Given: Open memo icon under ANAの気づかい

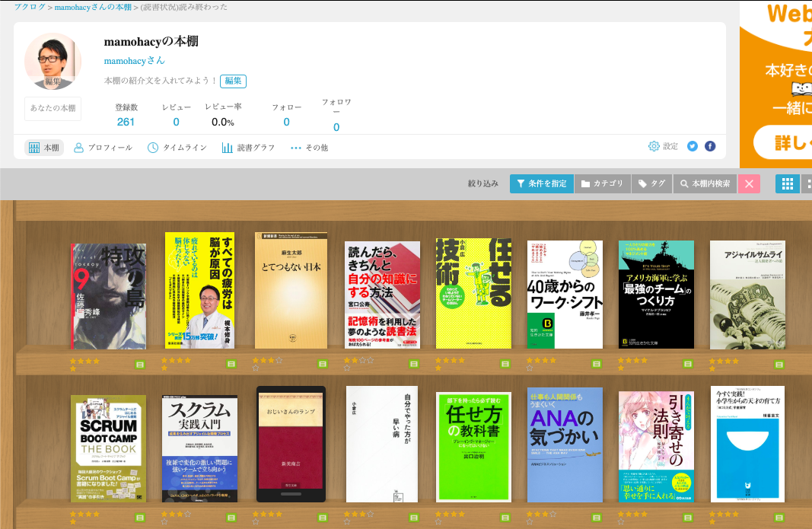Looking at the screenshot, I should click(x=597, y=518).
